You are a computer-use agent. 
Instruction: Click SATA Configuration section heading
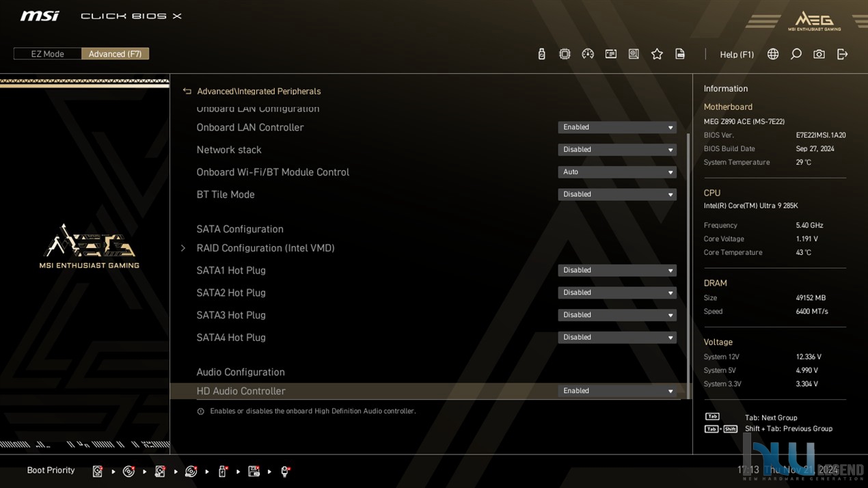click(x=240, y=229)
